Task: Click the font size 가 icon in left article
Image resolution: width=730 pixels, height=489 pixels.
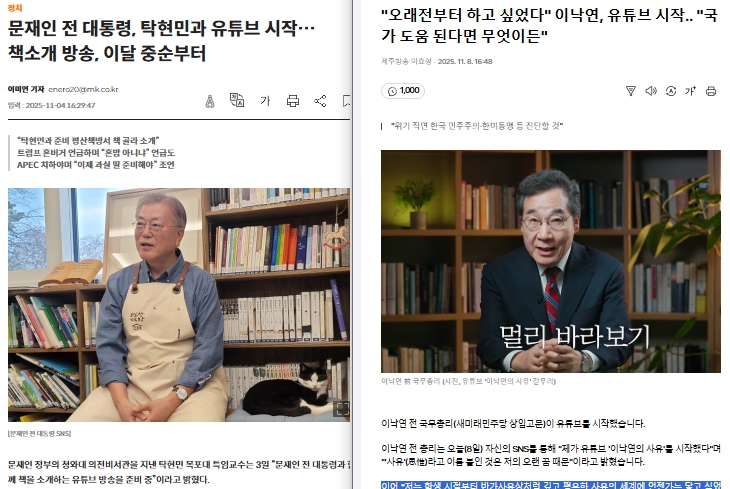Action: pos(265,101)
